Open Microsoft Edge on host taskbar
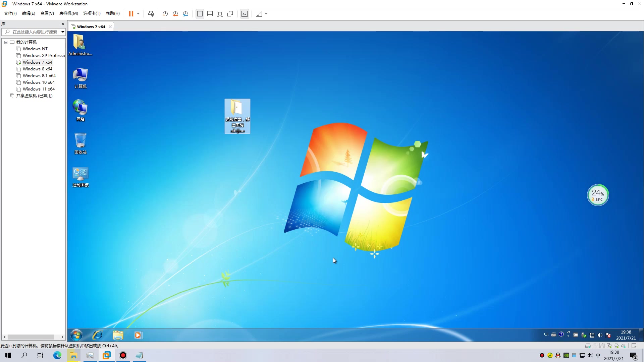The image size is (644, 362). (57, 355)
